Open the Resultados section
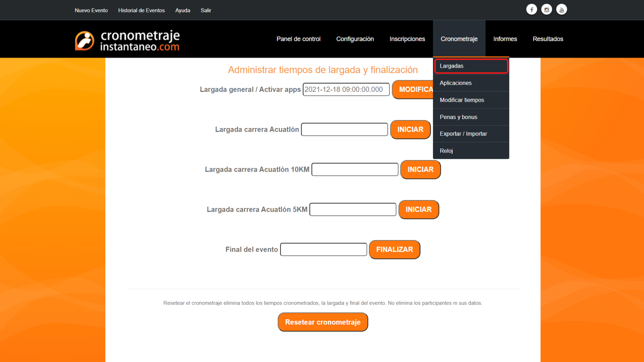Image resolution: width=644 pixels, height=362 pixels. tap(548, 39)
